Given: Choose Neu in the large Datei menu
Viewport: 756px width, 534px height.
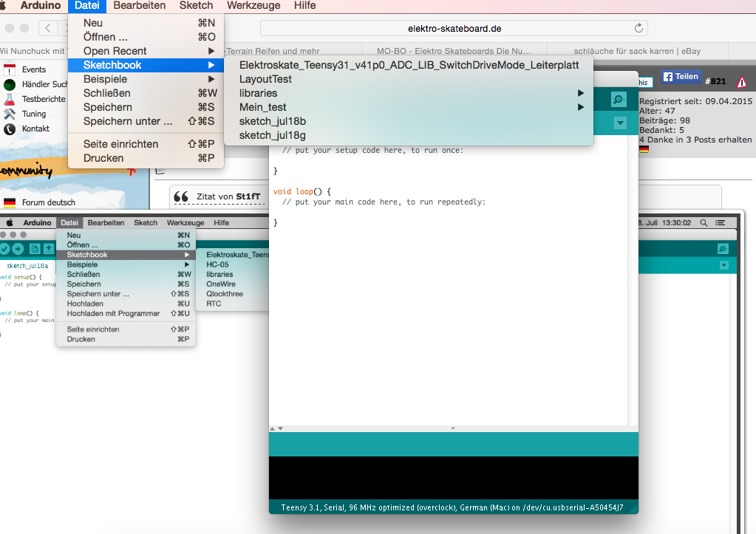Looking at the screenshot, I should 146,23.
